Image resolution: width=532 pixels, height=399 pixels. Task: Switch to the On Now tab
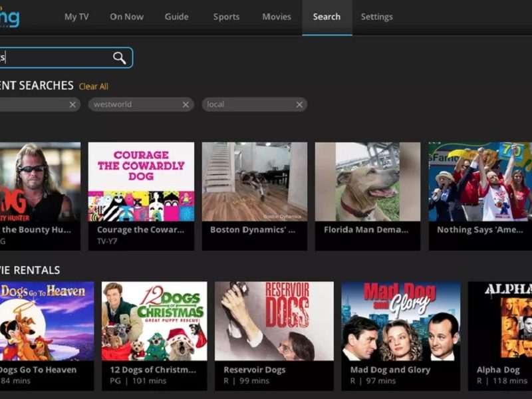coord(126,17)
